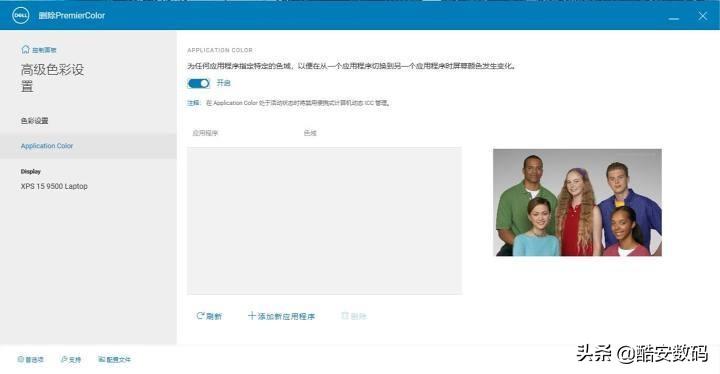720x374 pixels.
Task: Turn off the Application Color toggle
Action: [x=199, y=83]
